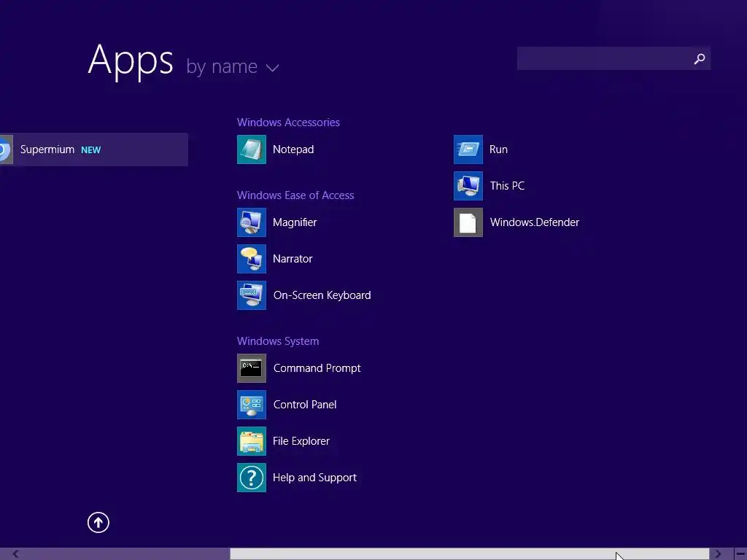Open File Explorer icon
The image size is (747, 560).
tap(252, 441)
